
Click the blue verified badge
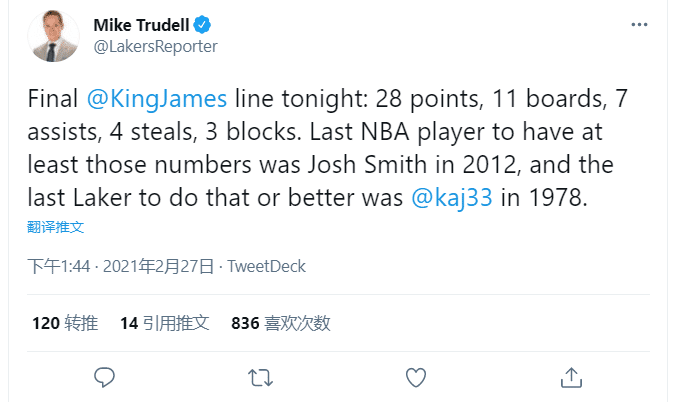[x=201, y=24]
